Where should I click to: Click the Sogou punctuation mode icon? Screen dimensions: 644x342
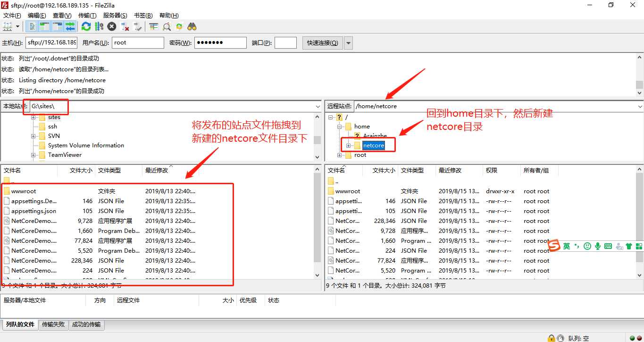click(577, 246)
